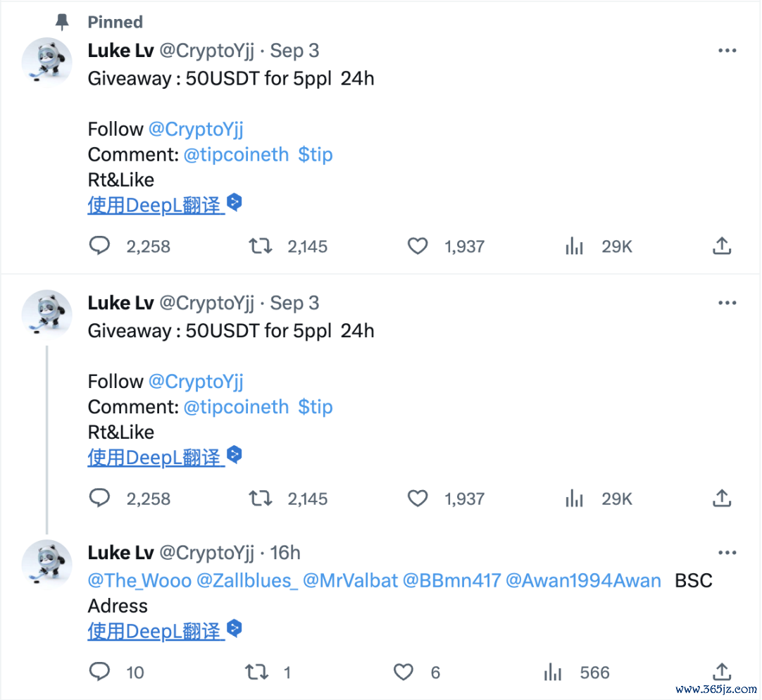Screen dimensions: 762x700
Task: View analytics of the pinned tweet
Action: (x=575, y=246)
